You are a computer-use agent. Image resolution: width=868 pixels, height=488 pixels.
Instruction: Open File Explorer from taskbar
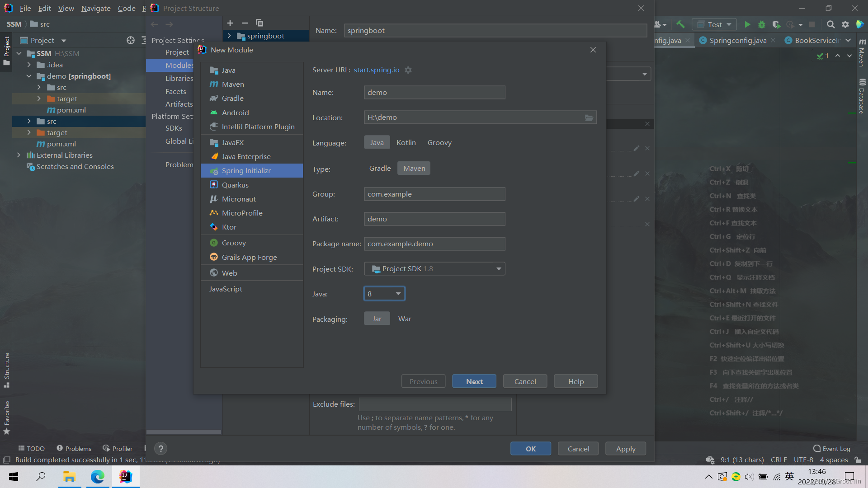point(69,477)
